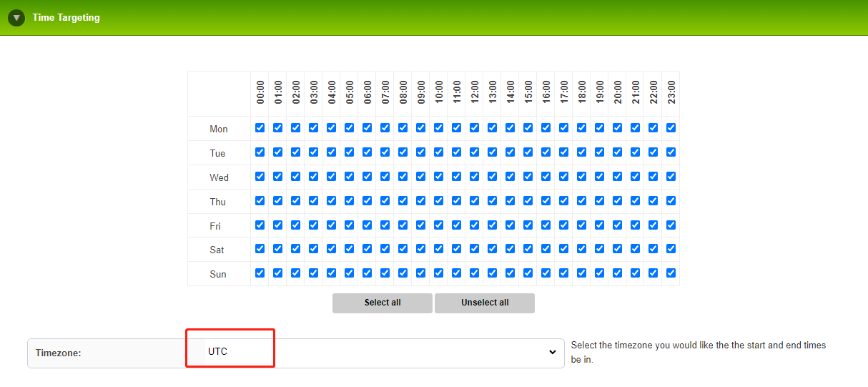Click the Select all button
The image size is (868, 387).
pos(383,303)
